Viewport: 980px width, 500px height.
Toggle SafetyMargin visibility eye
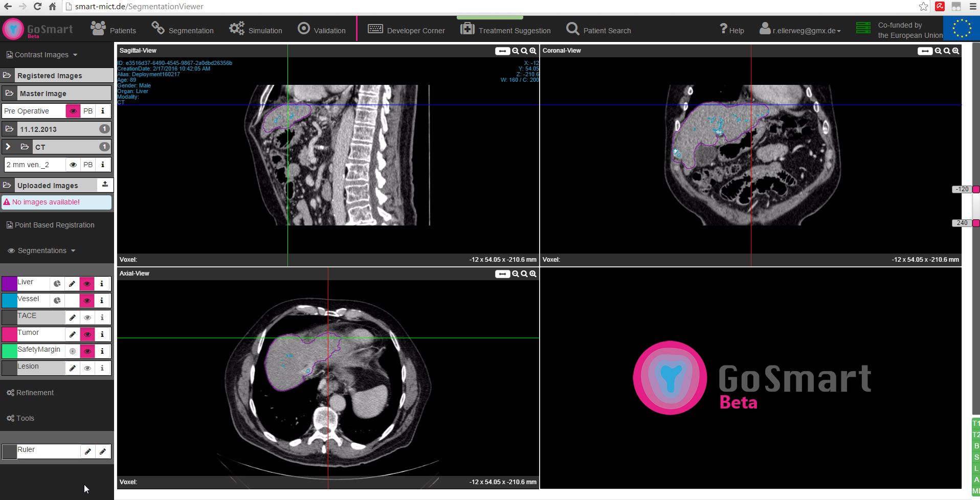point(87,351)
